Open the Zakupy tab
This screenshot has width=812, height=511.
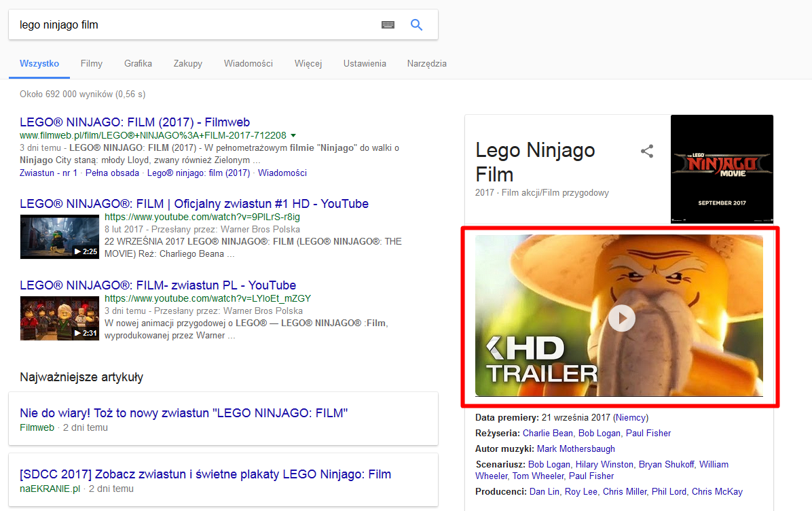point(188,63)
